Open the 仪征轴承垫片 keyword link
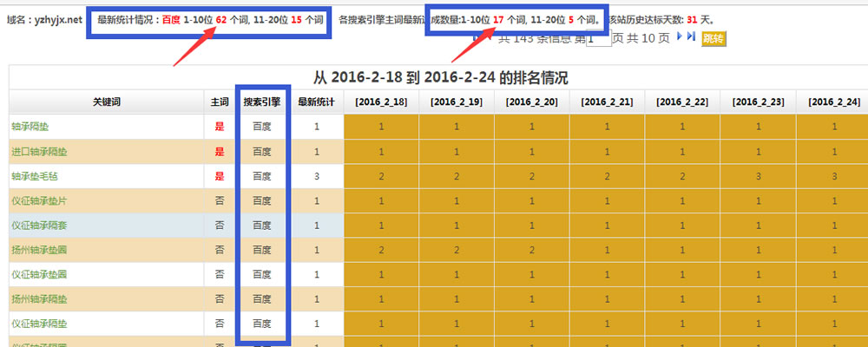Image resolution: width=868 pixels, height=347 pixels. tap(39, 200)
